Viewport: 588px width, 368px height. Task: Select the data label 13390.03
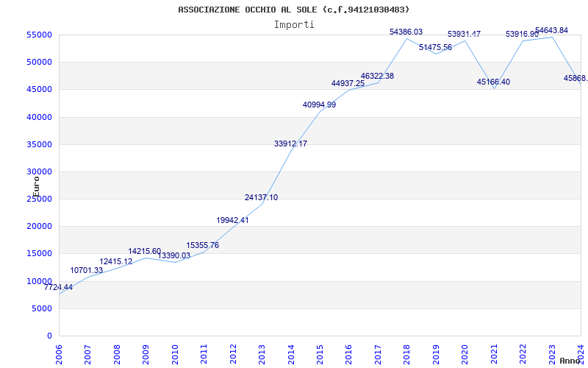(173, 255)
